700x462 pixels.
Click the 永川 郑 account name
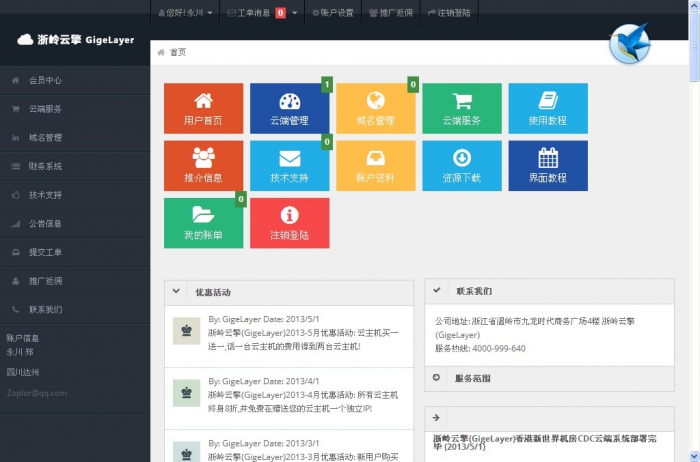click(20, 352)
